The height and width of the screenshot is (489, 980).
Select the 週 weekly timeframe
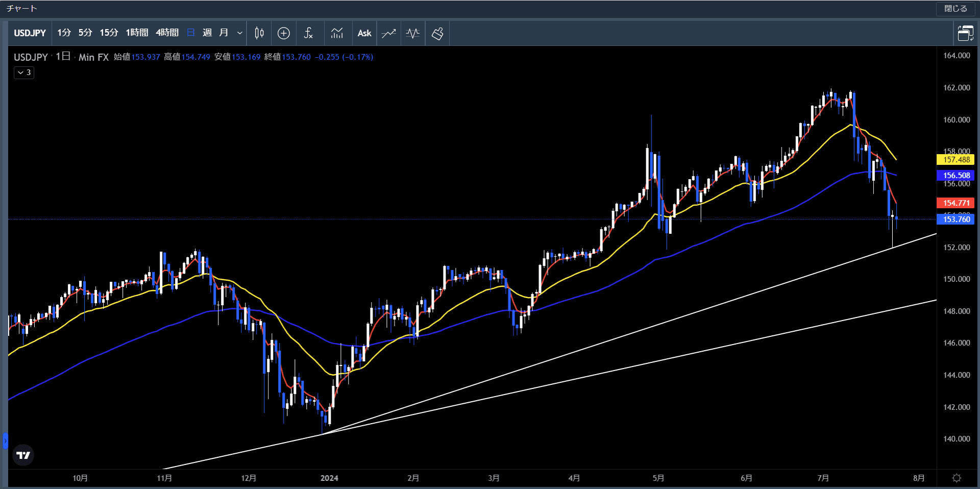click(x=207, y=33)
